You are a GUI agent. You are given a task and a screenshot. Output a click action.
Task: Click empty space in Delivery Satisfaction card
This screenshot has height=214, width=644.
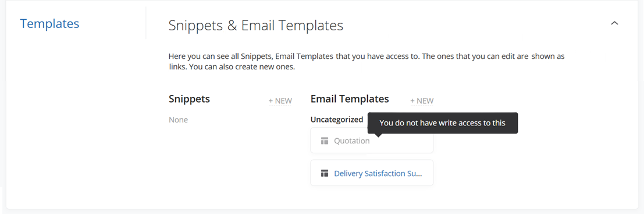pyautogui.click(x=428, y=173)
